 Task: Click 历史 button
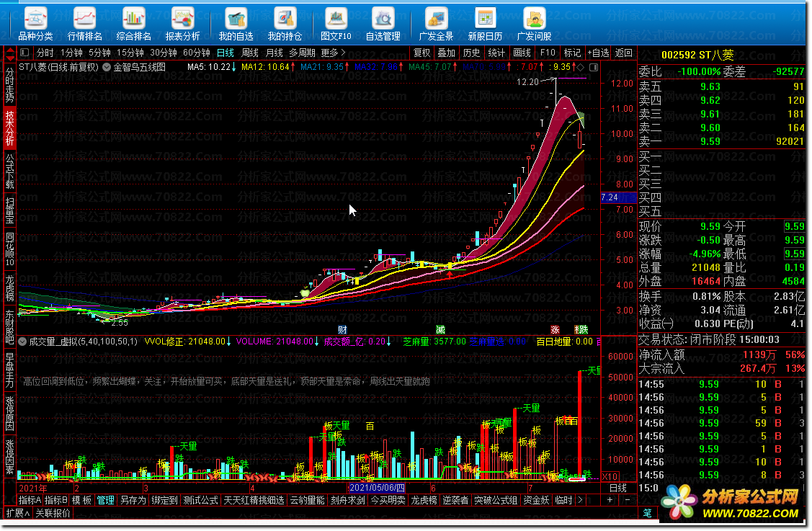click(x=471, y=53)
